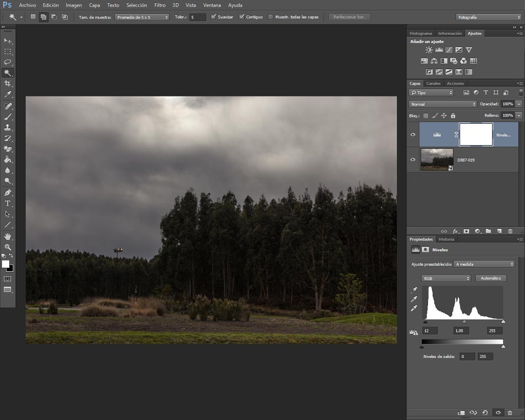Open the Historia tab
The image size is (525, 420).
tap(447, 239)
